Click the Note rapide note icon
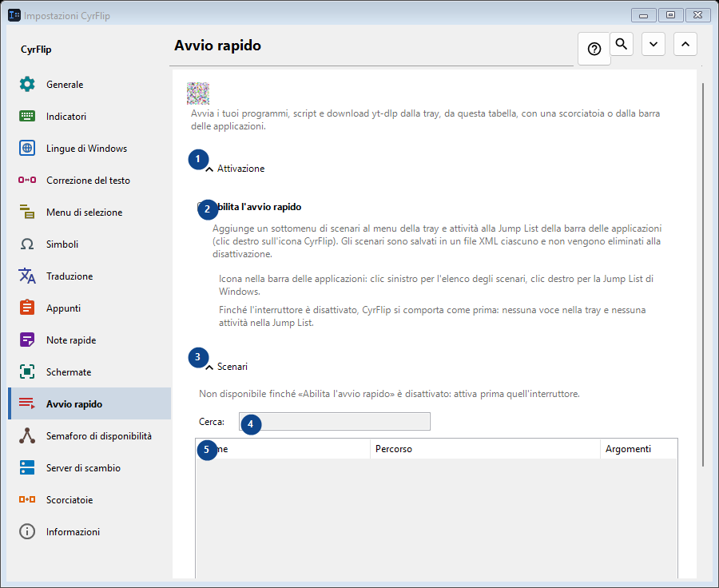The height and width of the screenshot is (588, 719). 27,340
